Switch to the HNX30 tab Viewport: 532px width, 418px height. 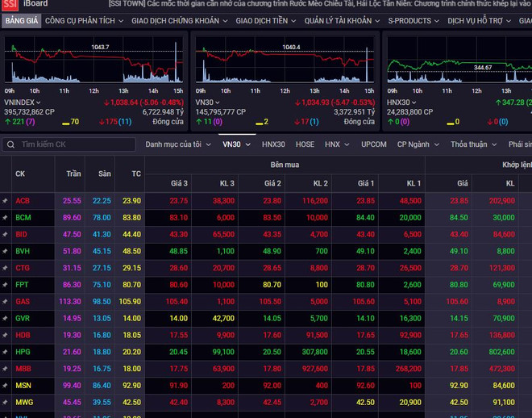pyautogui.click(x=273, y=144)
